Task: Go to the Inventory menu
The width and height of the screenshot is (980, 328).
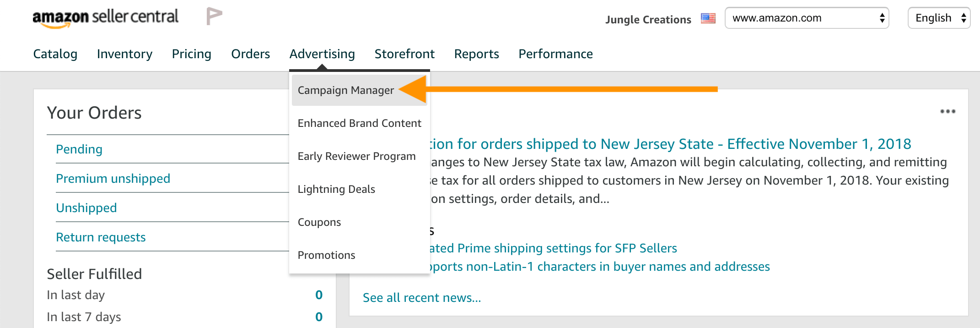Action: tap(124, 54)
